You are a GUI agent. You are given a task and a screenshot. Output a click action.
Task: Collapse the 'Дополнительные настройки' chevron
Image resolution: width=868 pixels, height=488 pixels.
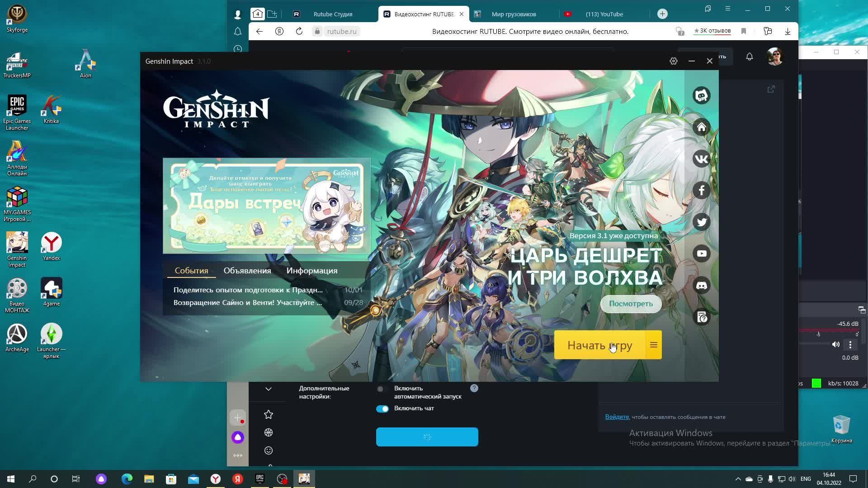click(269, 389)
